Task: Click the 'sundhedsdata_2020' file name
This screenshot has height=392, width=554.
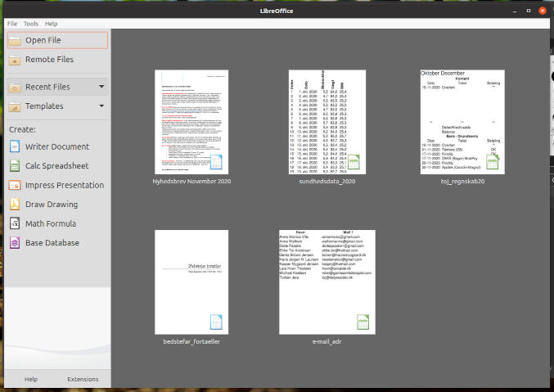Action: pos(327,182)
